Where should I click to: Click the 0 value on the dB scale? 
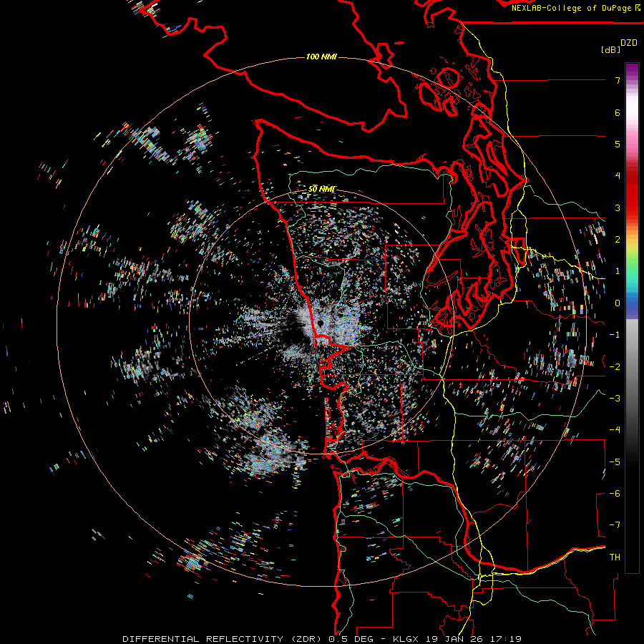(618, 303)
